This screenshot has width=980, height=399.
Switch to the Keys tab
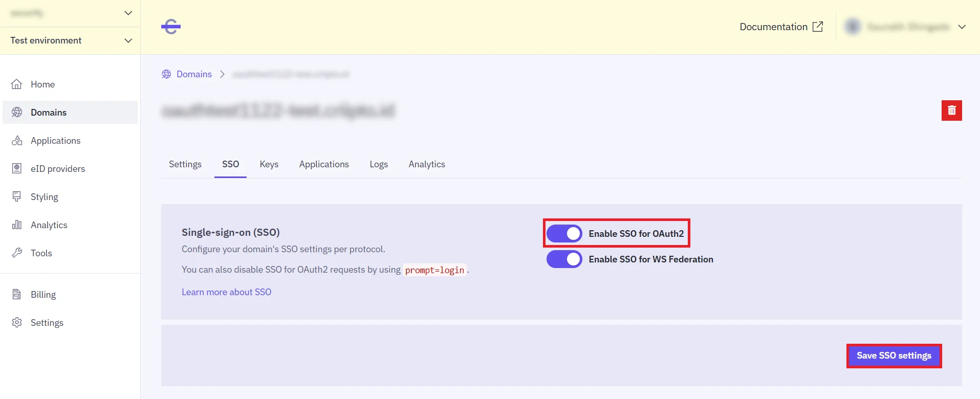pos(269,164)
